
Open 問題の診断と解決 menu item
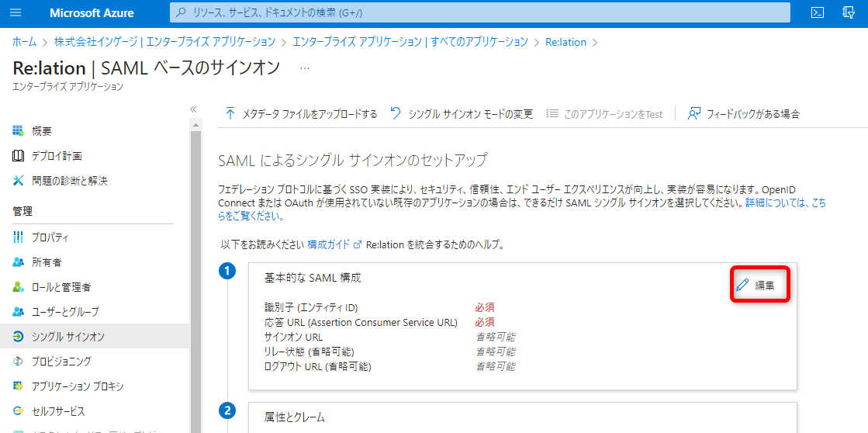tap(69, 181)
